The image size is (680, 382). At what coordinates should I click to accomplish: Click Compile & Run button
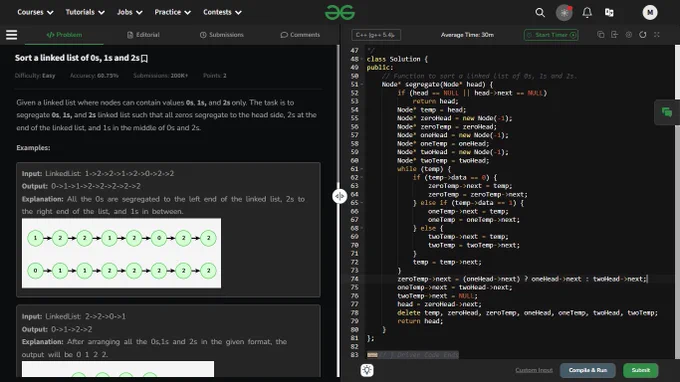point(588,370)
